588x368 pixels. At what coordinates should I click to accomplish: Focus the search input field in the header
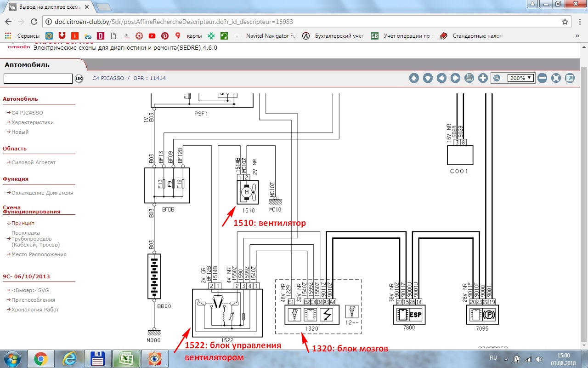38,79
